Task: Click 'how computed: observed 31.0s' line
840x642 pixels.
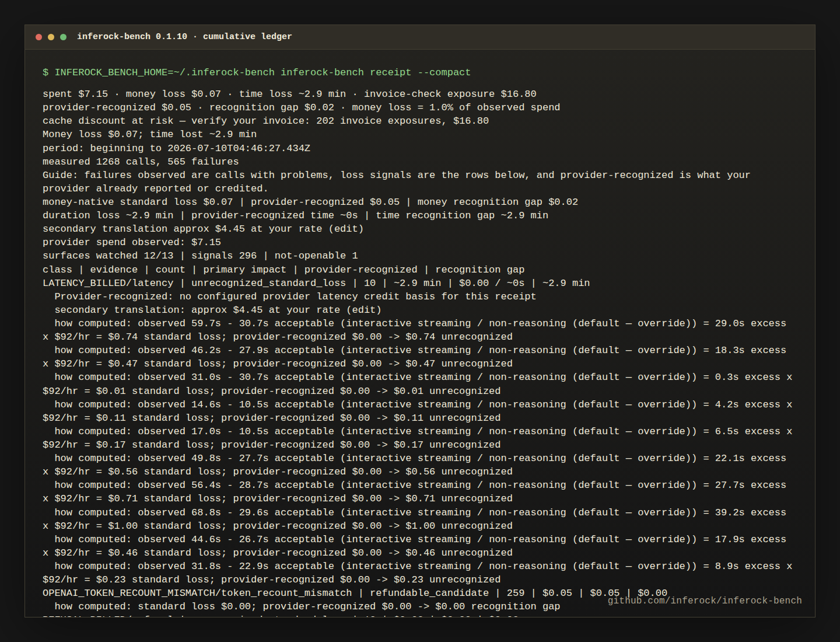Action: point(423,377)
